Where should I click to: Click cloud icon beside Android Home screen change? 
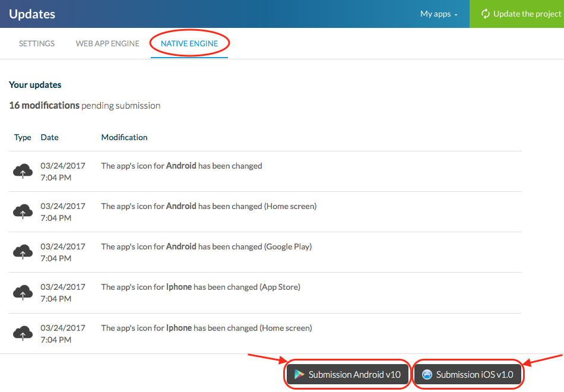point(23,212)
